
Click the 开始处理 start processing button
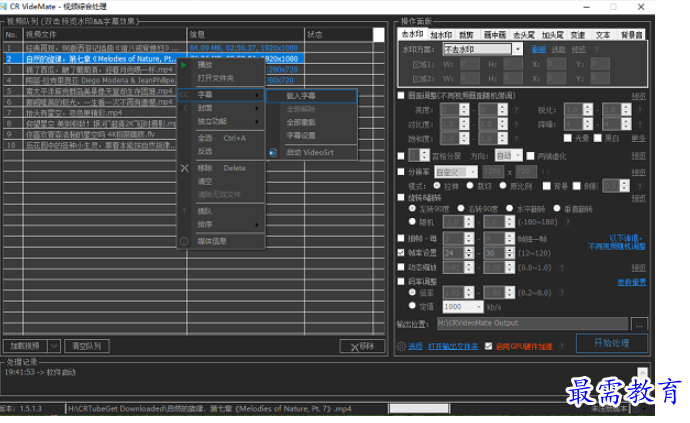click(x=610, y=344)
